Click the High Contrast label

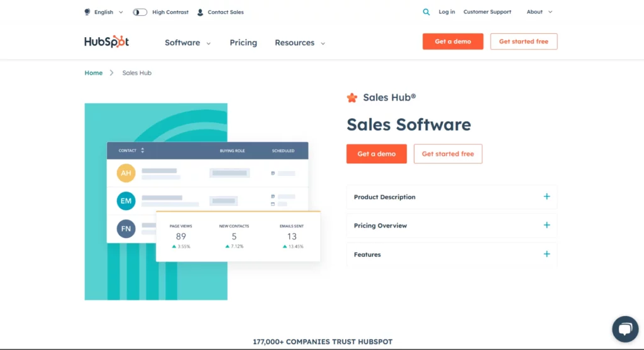(x=170, y=13)
